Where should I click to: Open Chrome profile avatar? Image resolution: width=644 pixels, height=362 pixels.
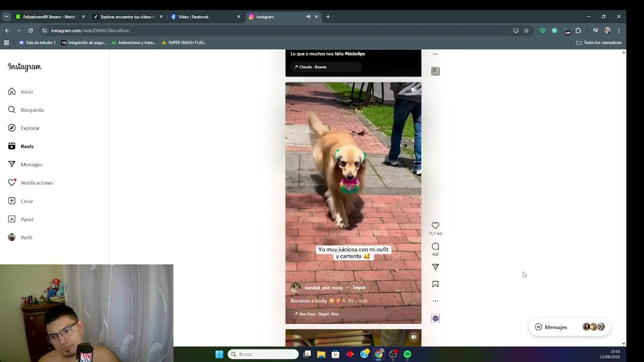pyautogui.click(x=607, y=30)
